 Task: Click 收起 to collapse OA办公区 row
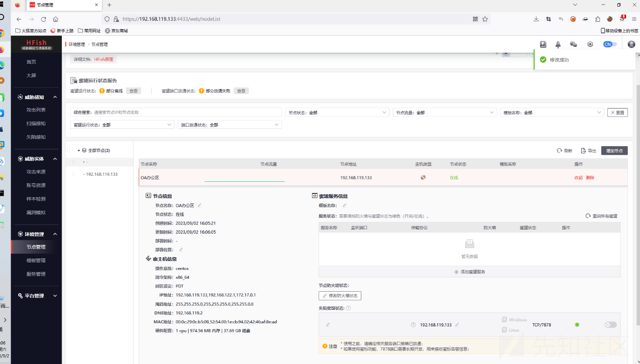(578, 178)
